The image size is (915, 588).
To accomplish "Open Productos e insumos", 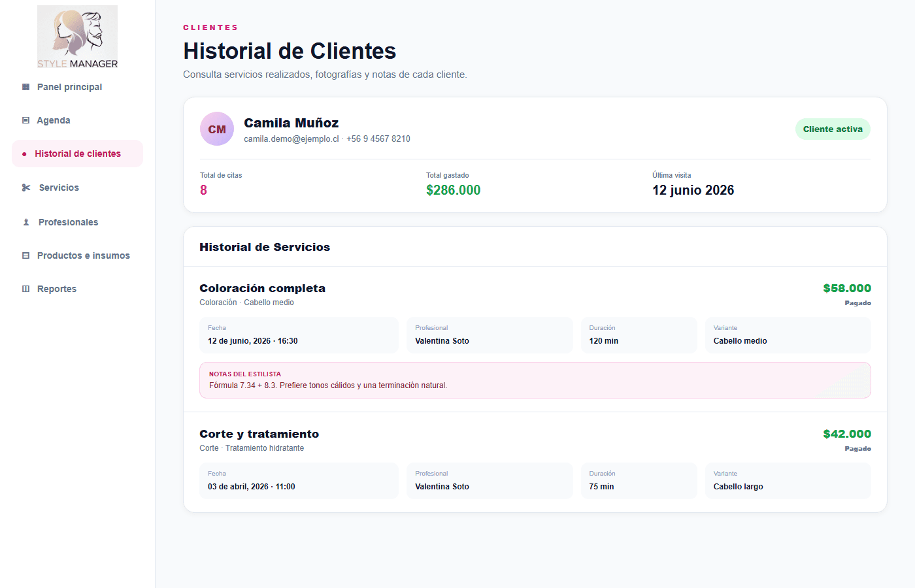I will click(x=77, y=255).
